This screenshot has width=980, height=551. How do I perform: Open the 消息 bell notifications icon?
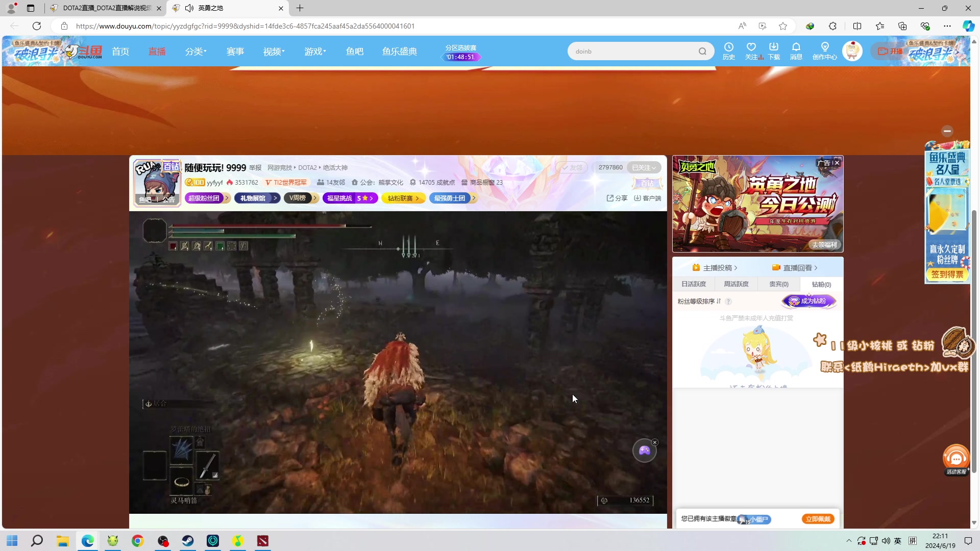click(796, 47)
